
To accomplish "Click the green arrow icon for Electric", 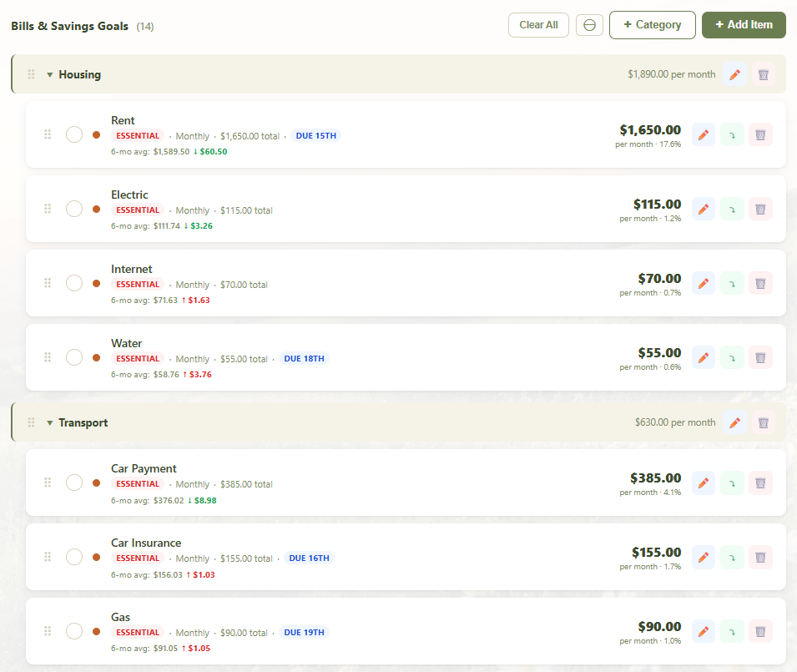I will [x=732, y=209].
